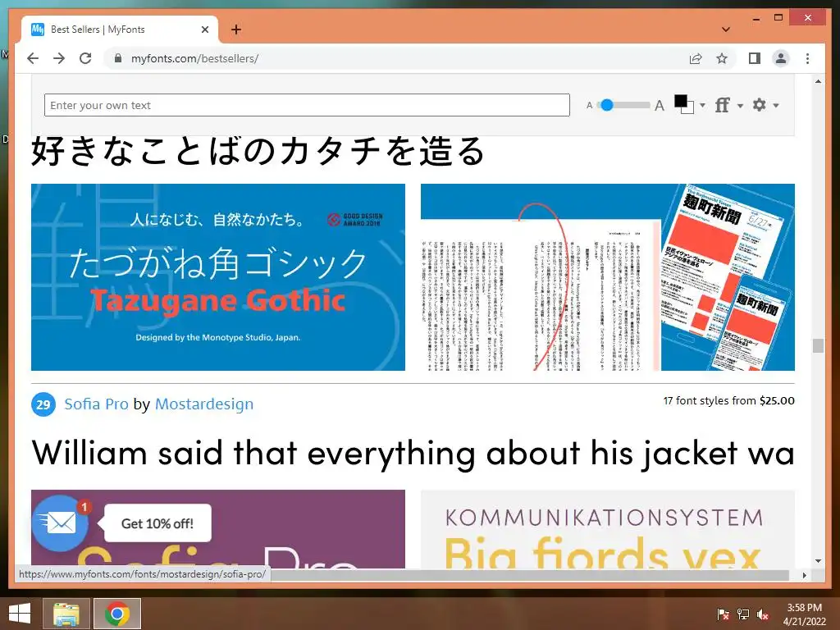
Task: Click the ff ligatures icon
Action: coord(722,105)
